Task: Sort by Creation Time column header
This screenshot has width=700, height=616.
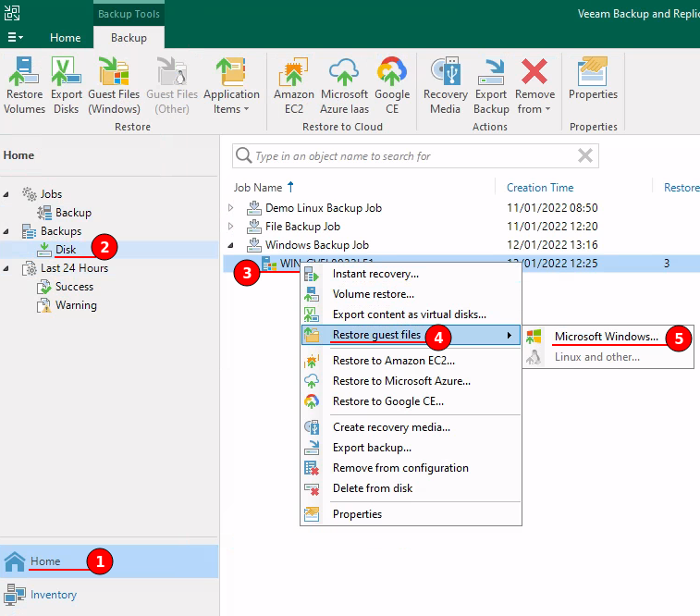Action: (540, 188)
